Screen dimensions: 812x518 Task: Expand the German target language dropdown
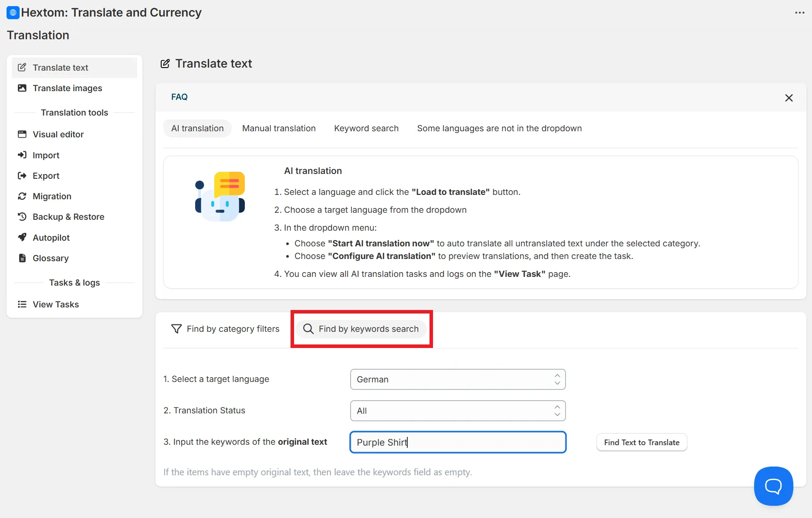click(458, 379)
